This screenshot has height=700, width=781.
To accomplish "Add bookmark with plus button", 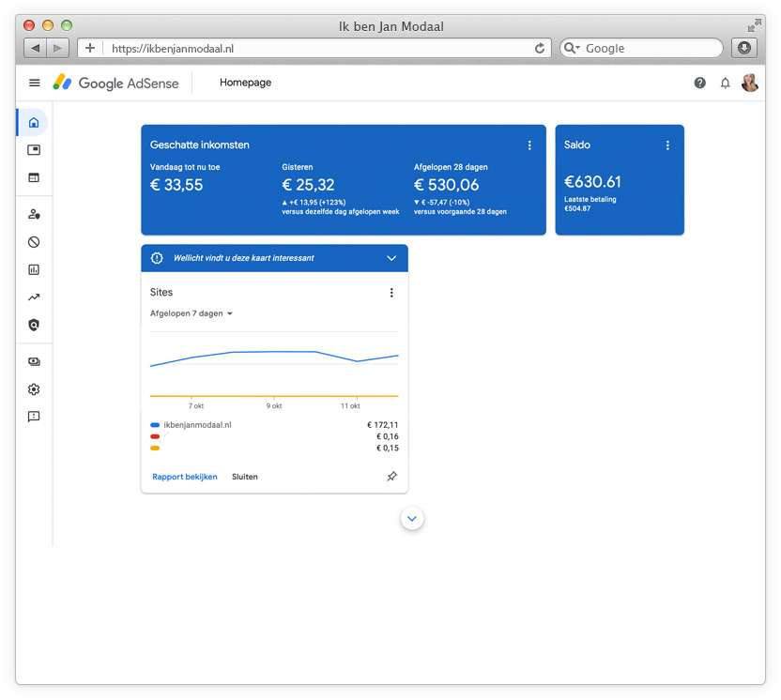I will pyautogui.click(x=90, y=48).
